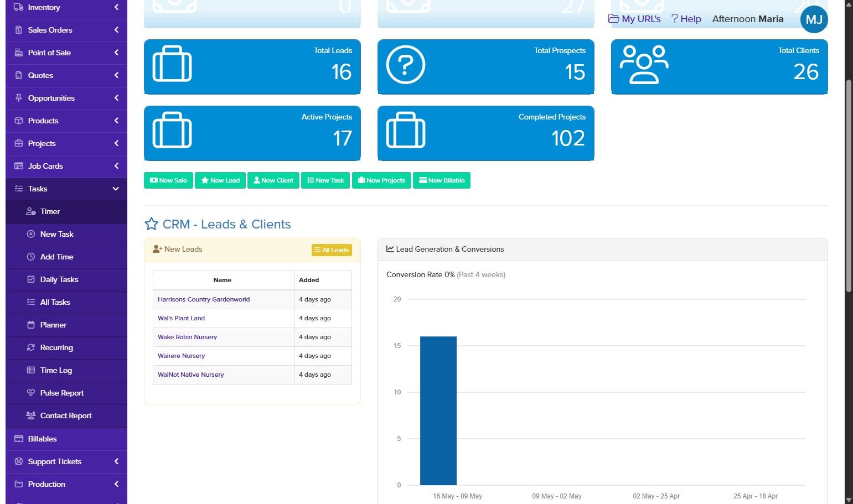The image size is (853, 504).
Task: Click the Time Log table icon
Action: point(31,370)
